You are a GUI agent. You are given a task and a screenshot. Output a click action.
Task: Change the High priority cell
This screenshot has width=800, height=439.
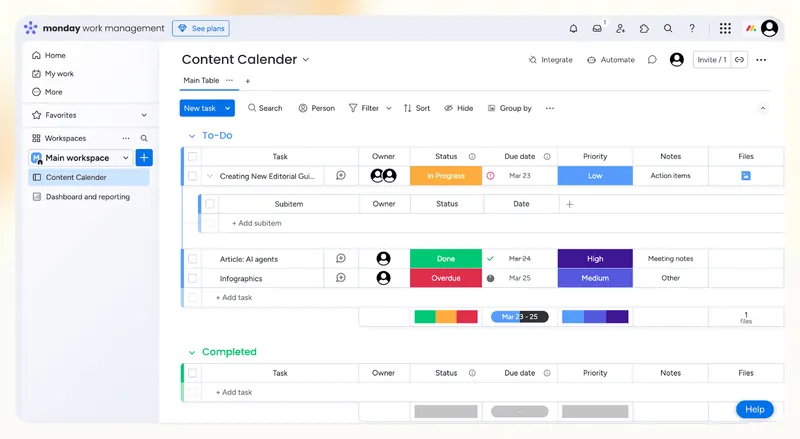tap(595, 259)
